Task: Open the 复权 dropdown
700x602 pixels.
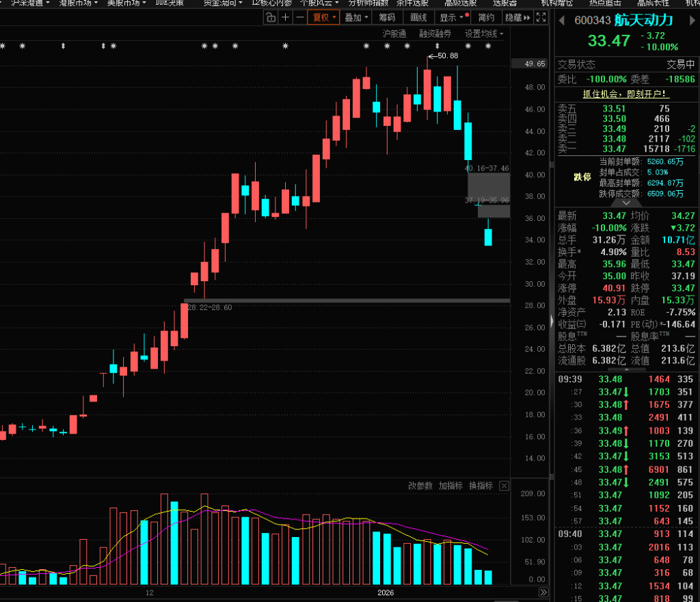Action: pos(324,17)
